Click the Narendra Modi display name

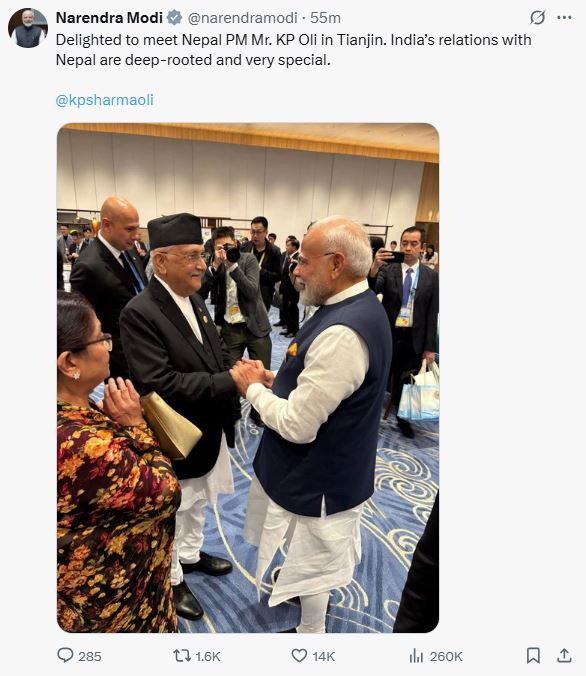click(x=110, y=18)
